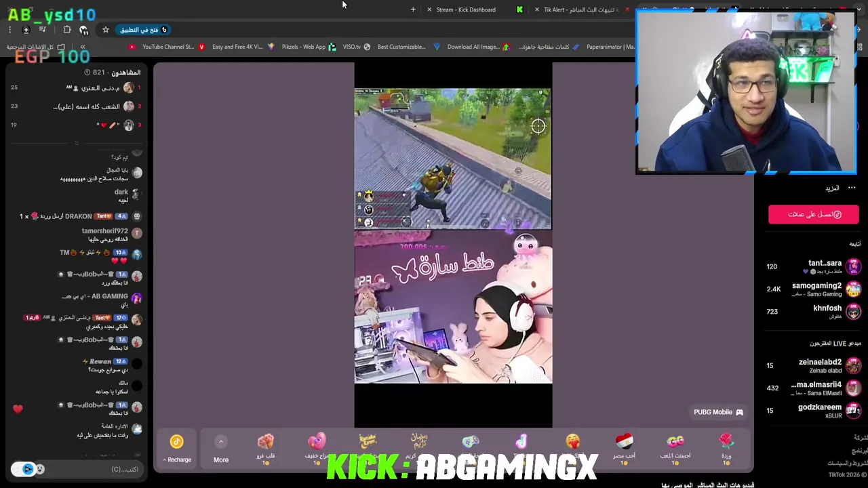Open samogaming2 followed channel
The height and width of the screenshot is (488, 868).
pos(814,289)
